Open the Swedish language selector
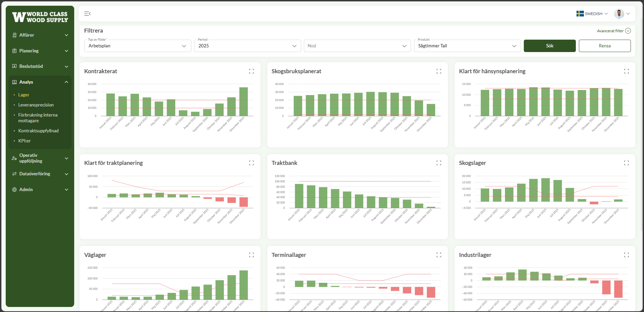Image resolution: width=644 pixels, height=312 pixels. click(x=592, y=14)
